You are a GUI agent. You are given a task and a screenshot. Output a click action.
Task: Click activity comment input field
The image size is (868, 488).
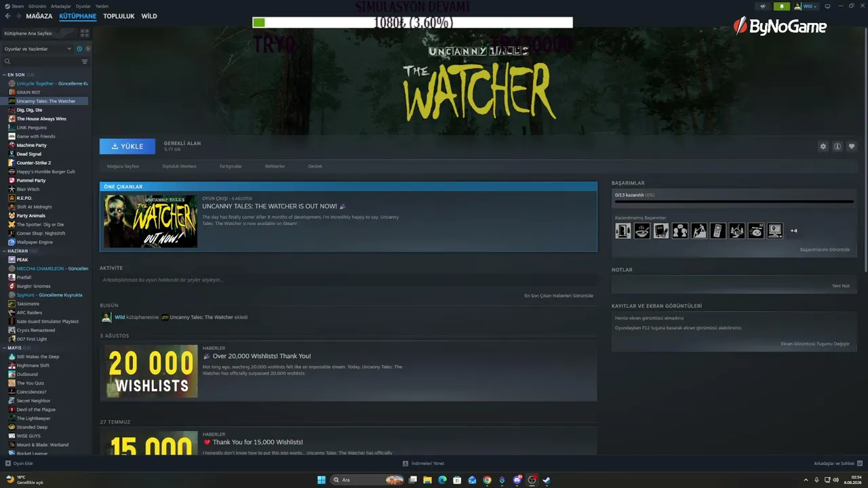point(349,280)
